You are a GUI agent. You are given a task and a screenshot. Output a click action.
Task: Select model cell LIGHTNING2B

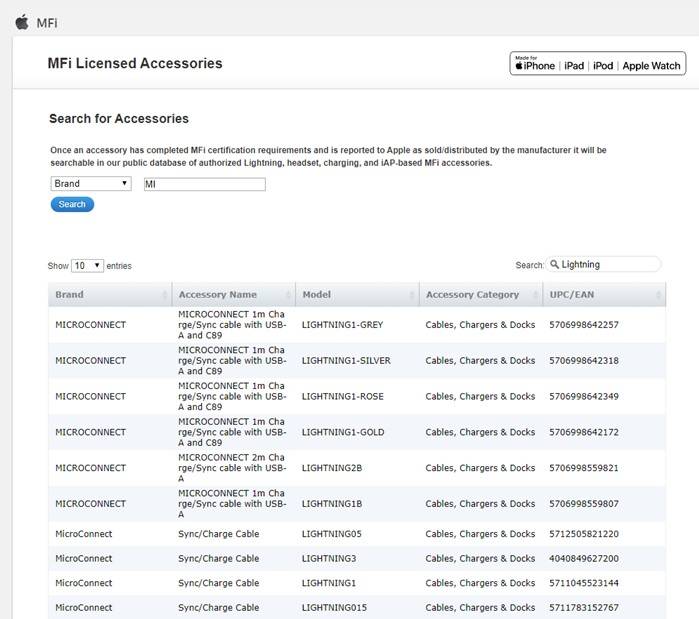point(332,468)
